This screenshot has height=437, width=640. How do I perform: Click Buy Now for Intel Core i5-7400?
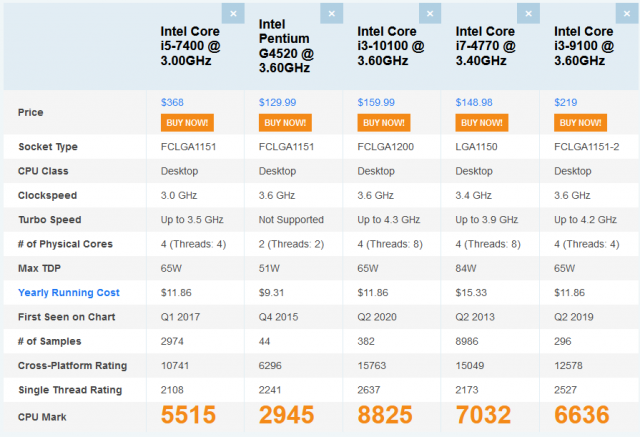pos(185,122)
